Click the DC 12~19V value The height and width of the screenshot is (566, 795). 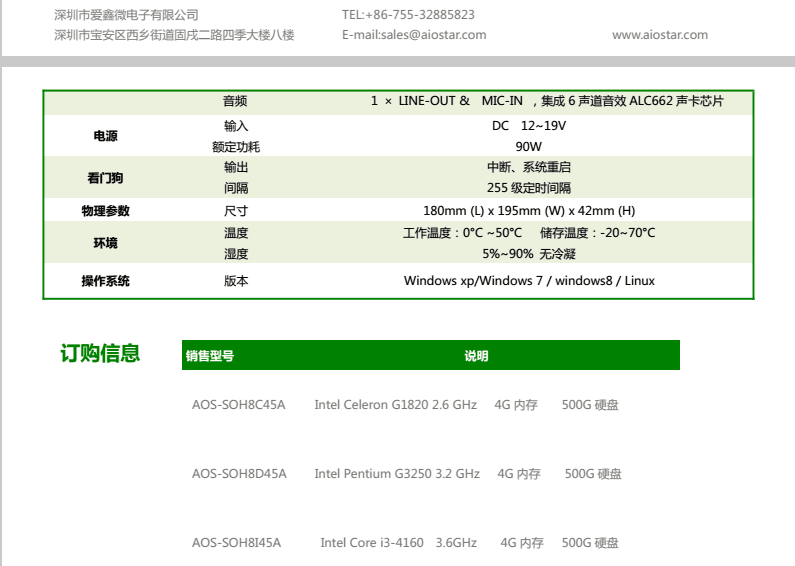[x=529, y=126]
